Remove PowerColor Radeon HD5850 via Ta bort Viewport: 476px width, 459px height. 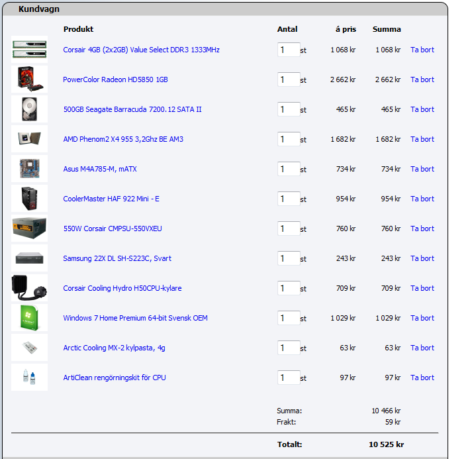click(x=422, y=79)
